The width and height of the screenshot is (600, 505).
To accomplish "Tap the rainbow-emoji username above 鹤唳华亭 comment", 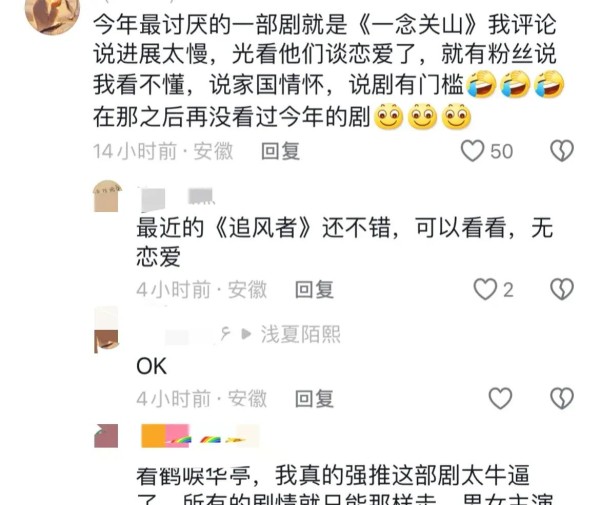I will [200, 436].
